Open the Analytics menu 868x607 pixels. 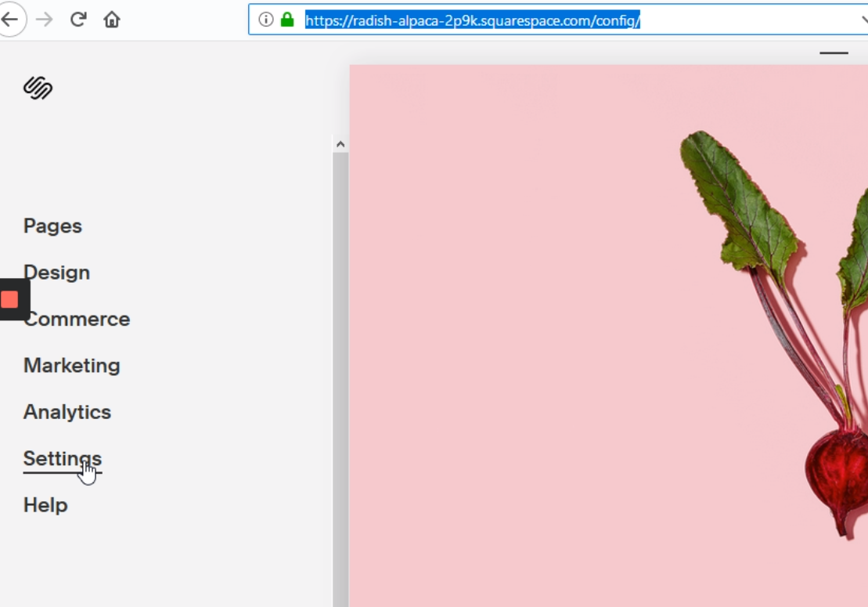(x=67, y=412)
